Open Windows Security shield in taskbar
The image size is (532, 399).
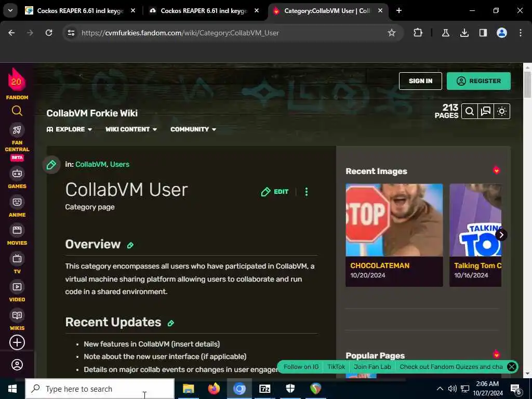[x=290, y=389]
